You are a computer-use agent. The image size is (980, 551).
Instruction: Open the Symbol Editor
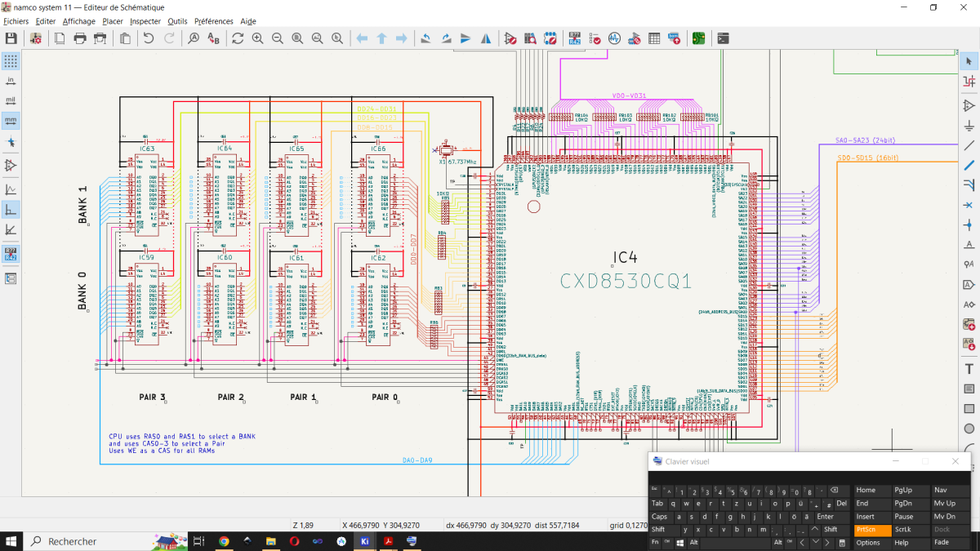(x=510, y=38)
